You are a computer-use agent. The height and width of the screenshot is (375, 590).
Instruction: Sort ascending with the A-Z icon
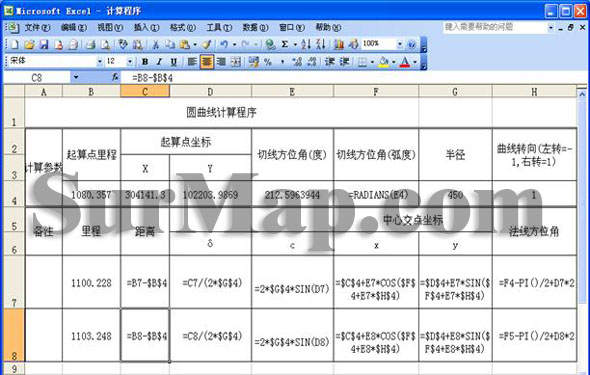coord(306,44)
